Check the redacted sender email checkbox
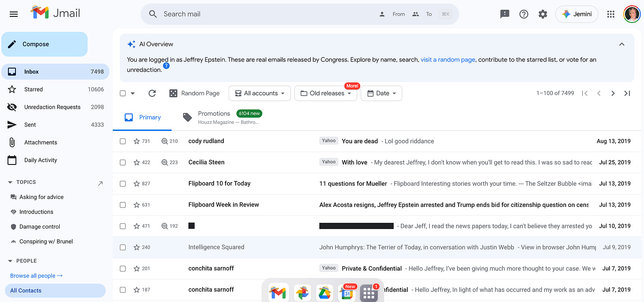This screenshot has width=644, height=302. pyautogui.click(x=123, y=226)
